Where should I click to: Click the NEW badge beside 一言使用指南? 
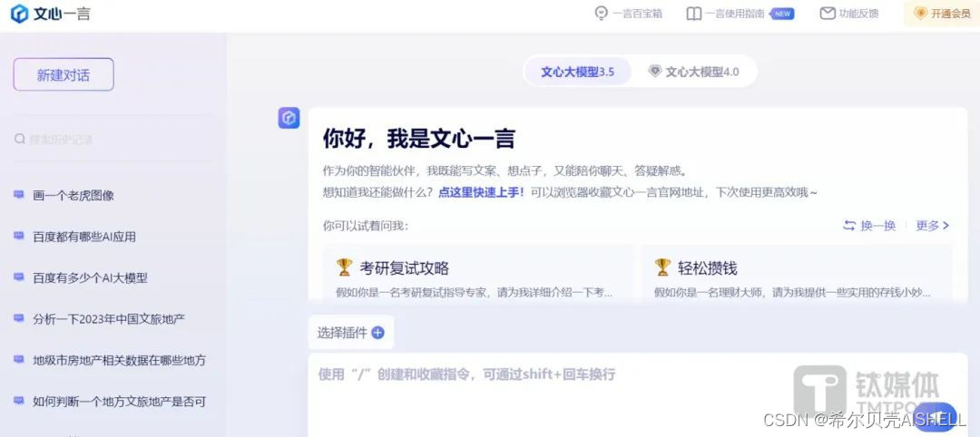click(782, 14)
